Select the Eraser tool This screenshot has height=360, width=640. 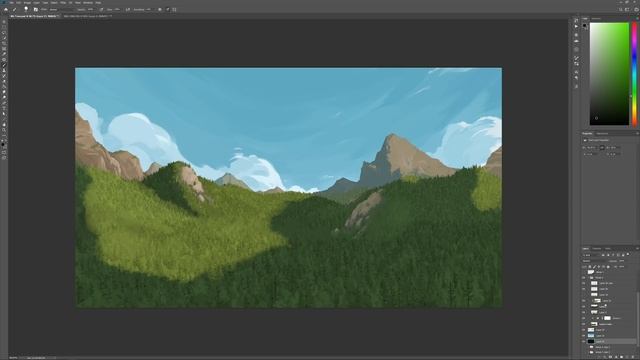pyautogui.click(x=4, y=81)
